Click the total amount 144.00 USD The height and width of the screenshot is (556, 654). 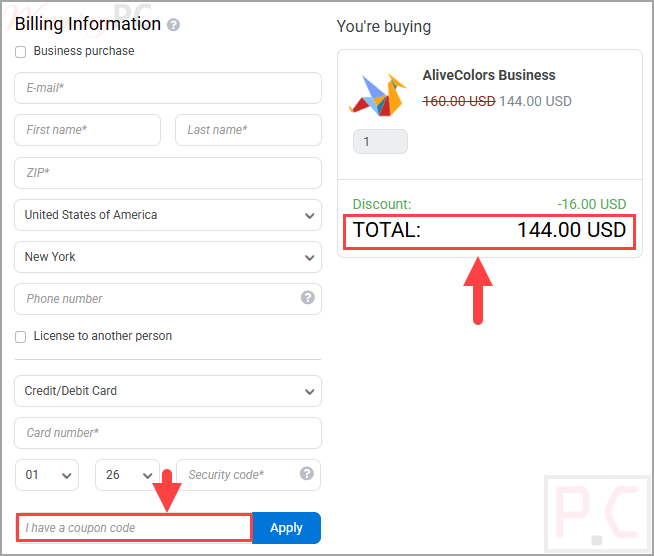(571, 230)
